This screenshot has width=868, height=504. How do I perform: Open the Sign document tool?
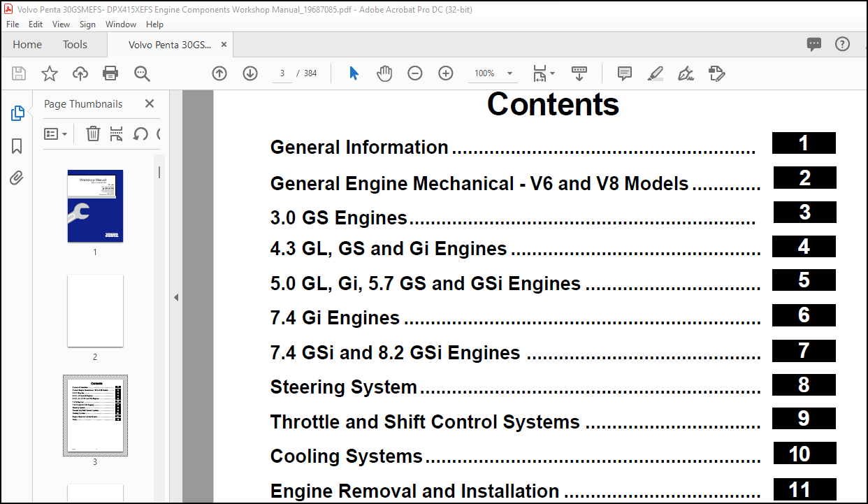coord(686,73)
